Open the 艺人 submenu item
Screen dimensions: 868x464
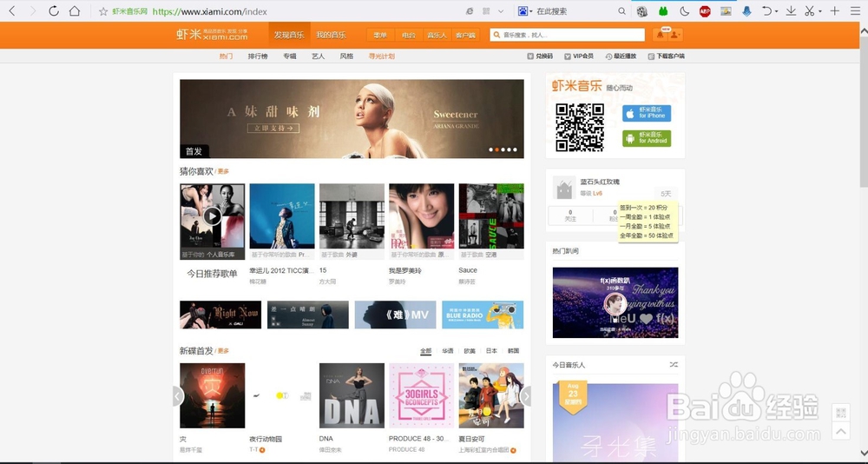319,56
